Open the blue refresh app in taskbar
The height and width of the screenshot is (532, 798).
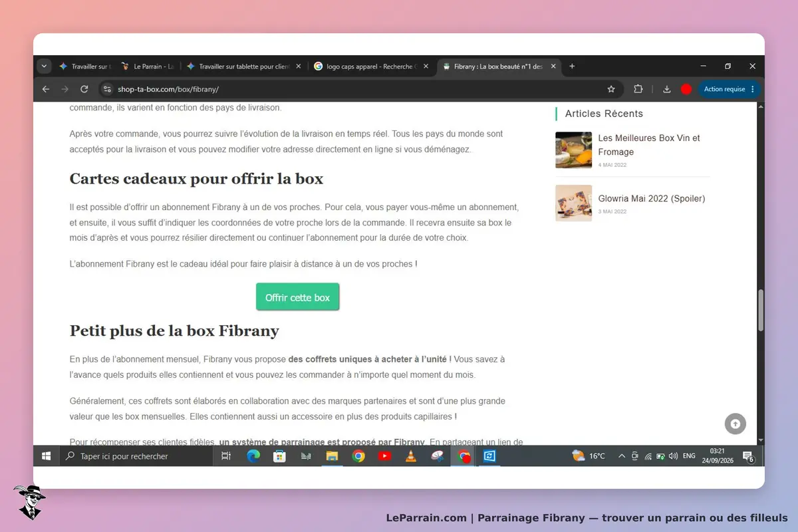click(489, 456)
